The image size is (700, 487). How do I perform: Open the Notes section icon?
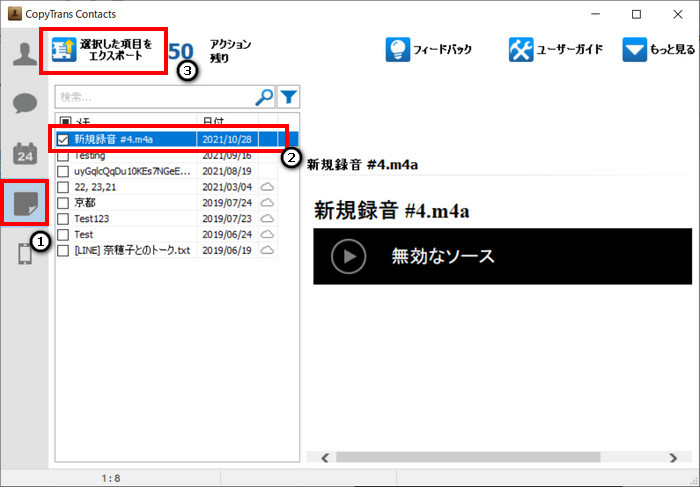(25, 204)
